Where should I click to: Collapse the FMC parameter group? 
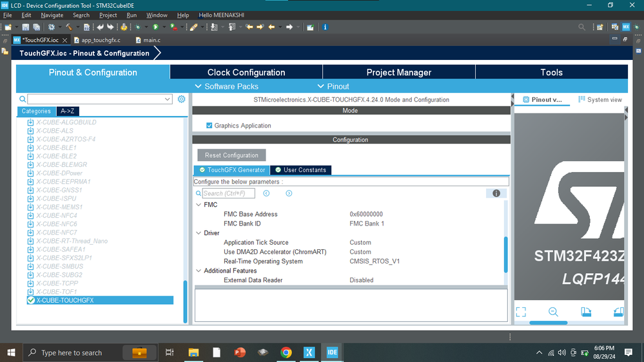coord(199,204)
